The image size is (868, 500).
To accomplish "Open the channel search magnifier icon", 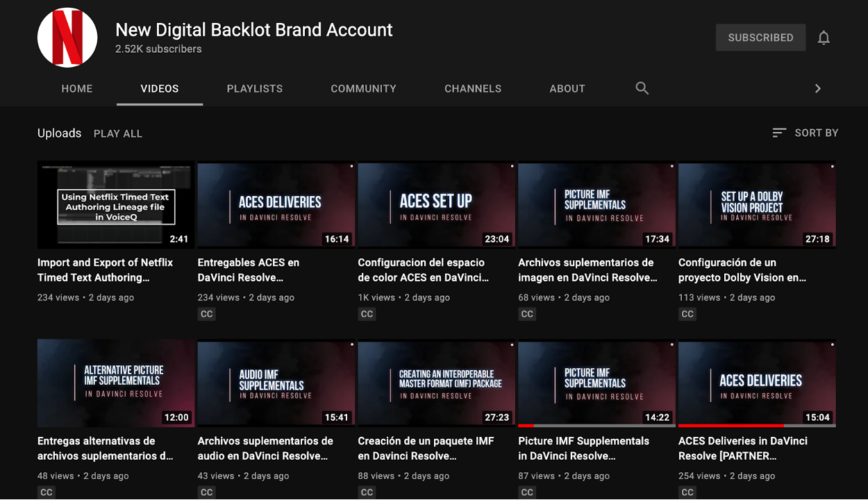I will point(642,88).
